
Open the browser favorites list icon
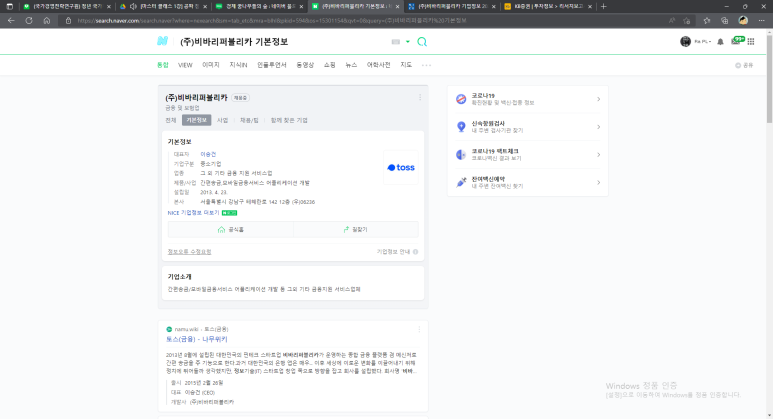[x=706, y=21]
